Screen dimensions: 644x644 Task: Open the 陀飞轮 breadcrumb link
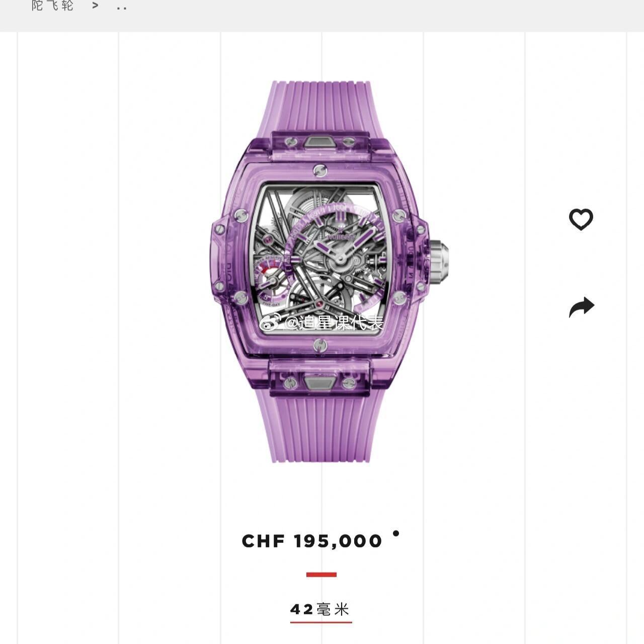point(52,6)
